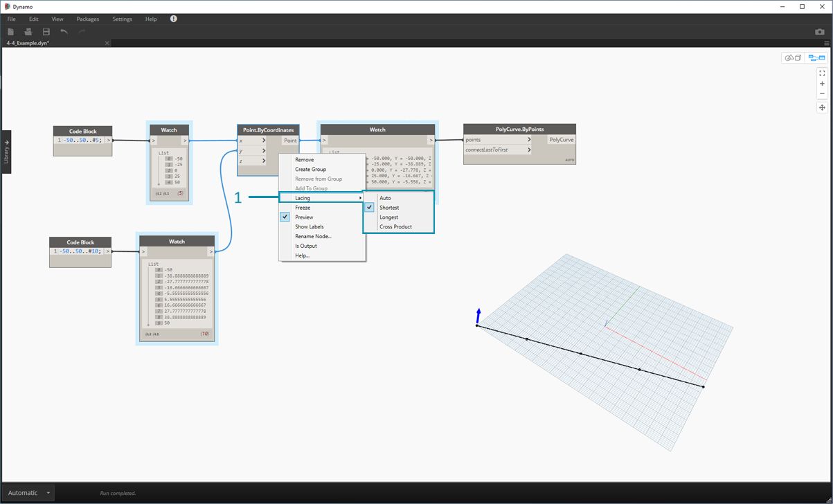
Task: Click Help at the bottom of context menu
Action: (x=301, y=255)
